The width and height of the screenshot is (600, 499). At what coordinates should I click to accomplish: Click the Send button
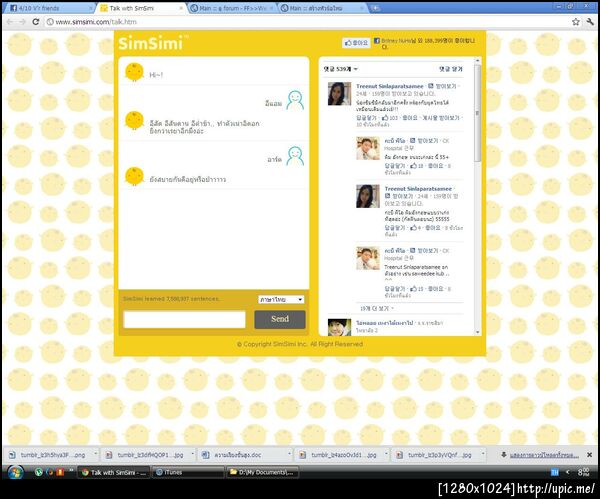tap(280, 319)
